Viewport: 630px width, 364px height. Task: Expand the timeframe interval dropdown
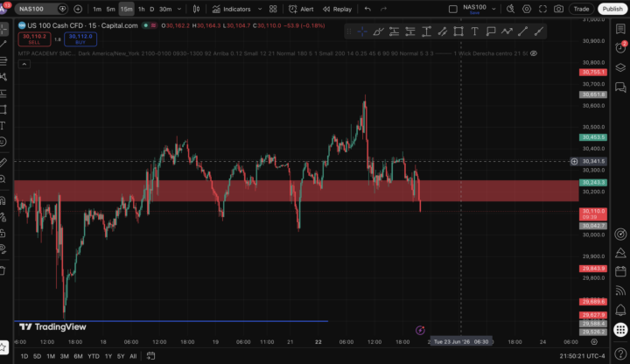[179, 9]
